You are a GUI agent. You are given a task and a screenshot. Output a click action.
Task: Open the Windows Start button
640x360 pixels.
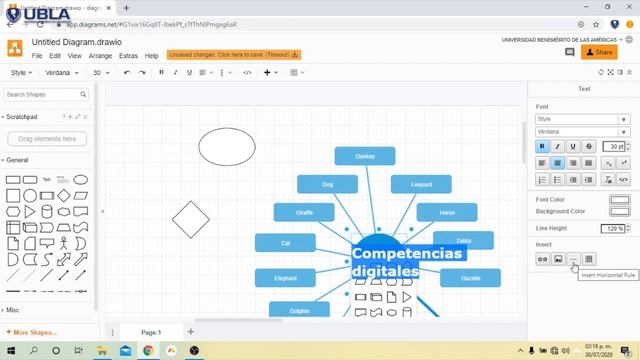[11, 350]
